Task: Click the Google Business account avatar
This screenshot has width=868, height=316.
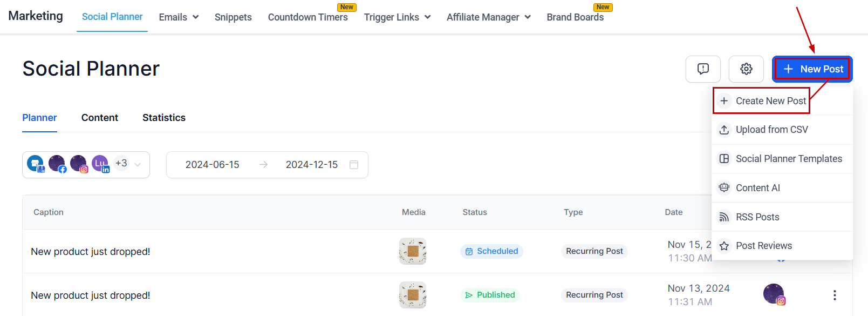Action: pyautogui.click(x=36, y=164)
